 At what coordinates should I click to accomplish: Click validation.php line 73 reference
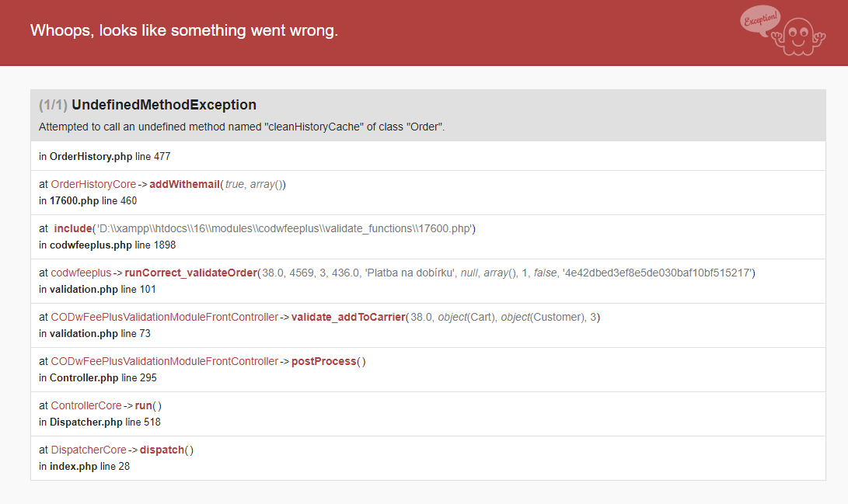point(95,334)
